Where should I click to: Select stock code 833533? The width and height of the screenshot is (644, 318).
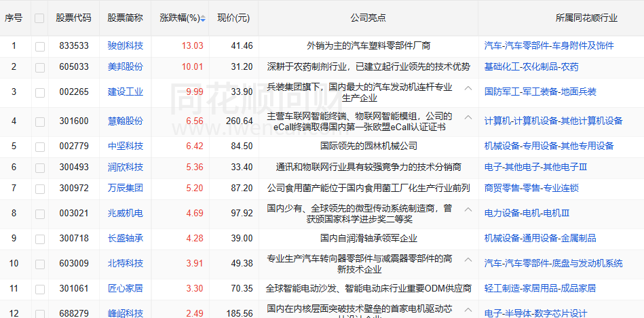pos(73,45)
